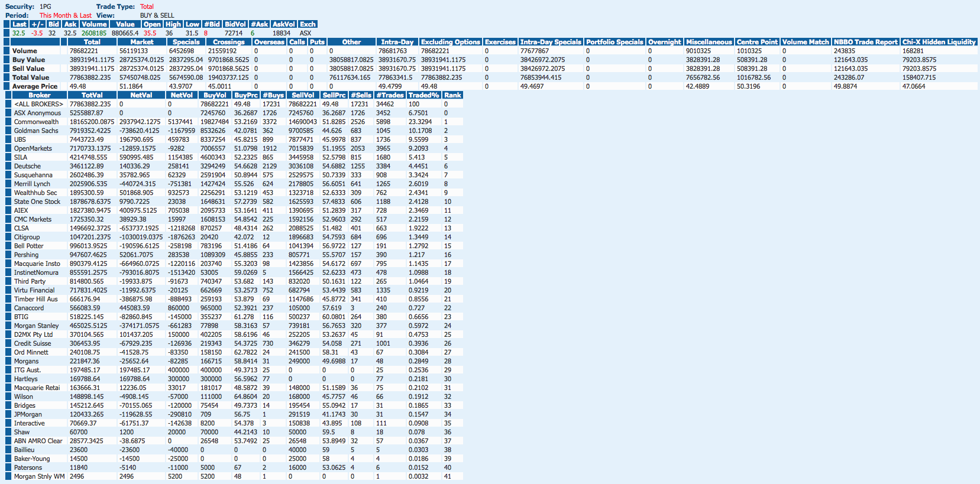Viewport: 980px width, 484px height.
Task: Select the Portfolio Specials header
Action: point(614,42)
